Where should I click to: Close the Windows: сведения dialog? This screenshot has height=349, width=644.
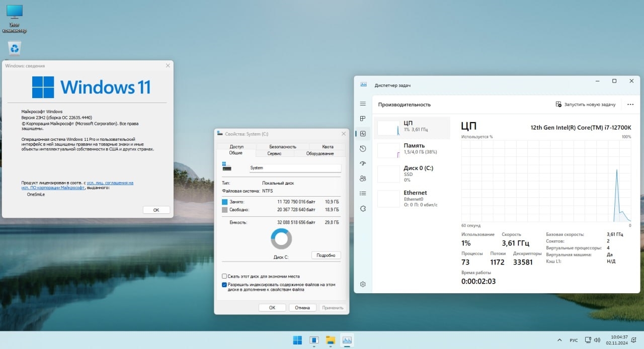click(168, 66)
